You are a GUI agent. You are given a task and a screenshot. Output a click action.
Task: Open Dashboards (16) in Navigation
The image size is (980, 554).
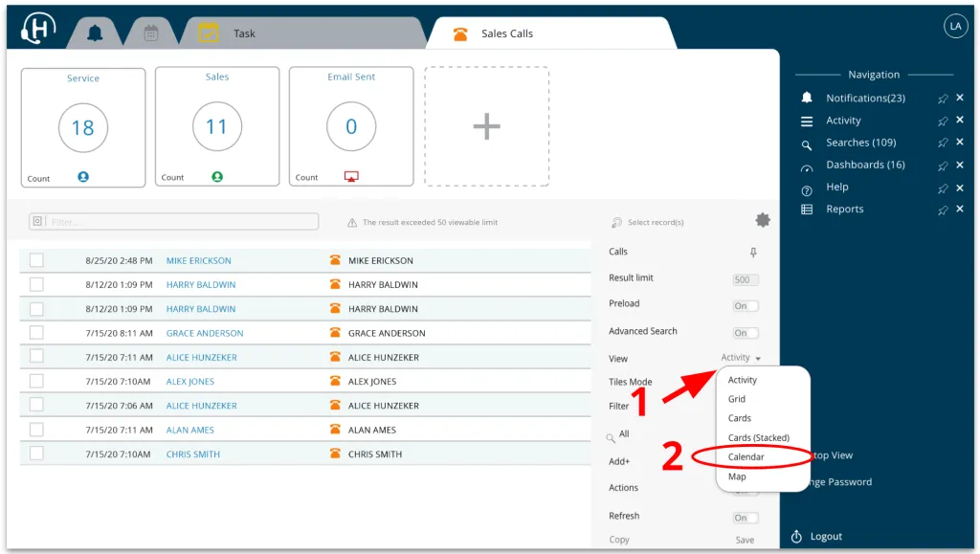coord(865,165)
